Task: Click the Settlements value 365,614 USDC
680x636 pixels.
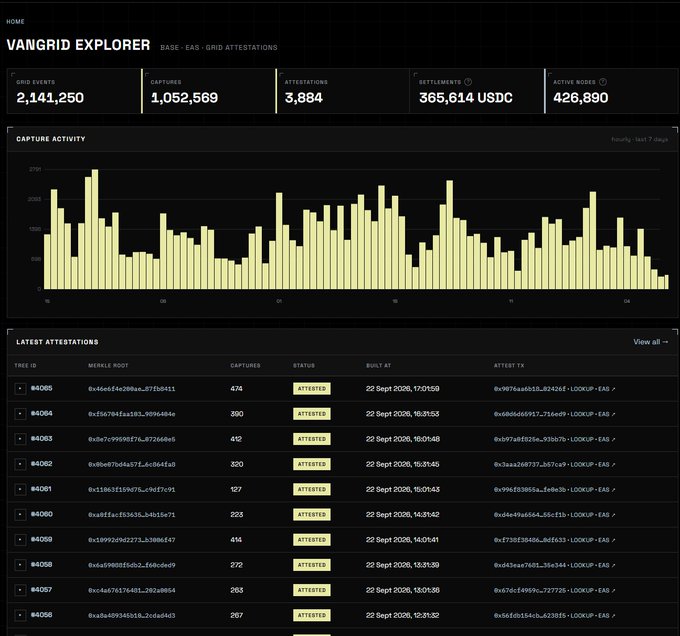Action: pos(466,98)
